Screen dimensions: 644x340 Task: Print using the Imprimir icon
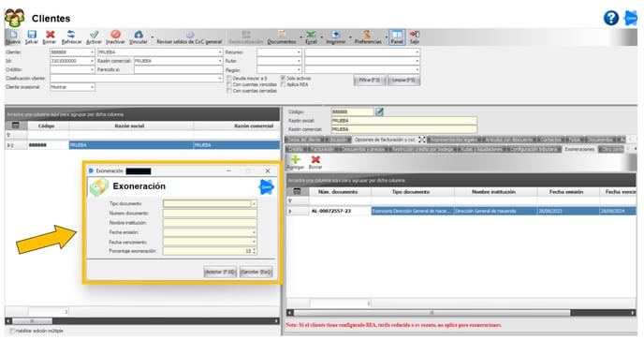pos(335,37)
